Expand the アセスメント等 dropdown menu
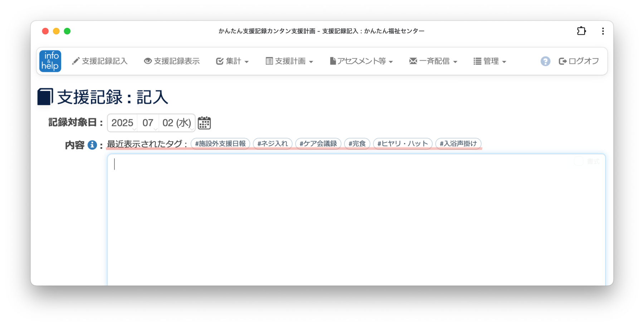644x326 pixels. tap(361, 61)
